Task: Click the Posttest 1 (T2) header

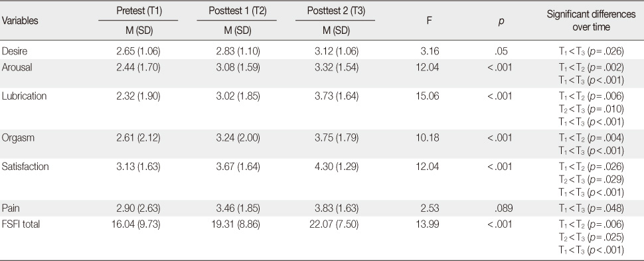Action: [x=238, y=11]
